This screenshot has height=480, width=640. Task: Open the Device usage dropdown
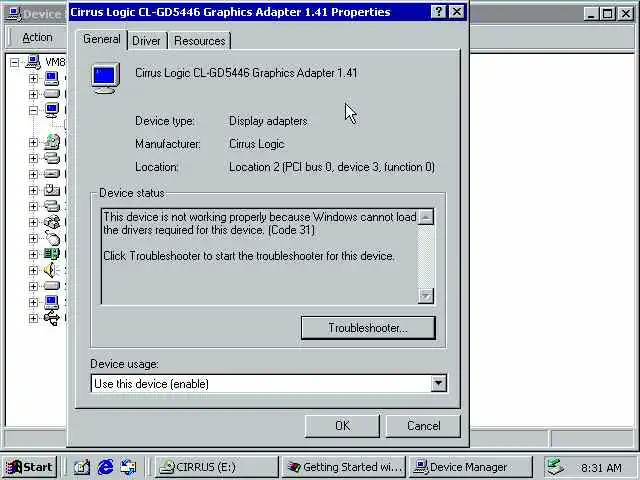pyautogui.click(x=438, y=383)
